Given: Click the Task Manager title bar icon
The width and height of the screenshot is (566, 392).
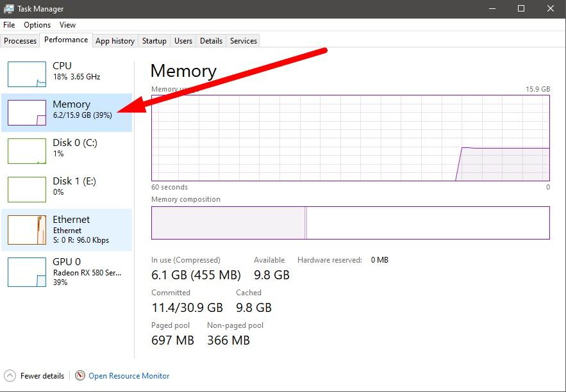Looking at the screenshot, I should 9,9.
